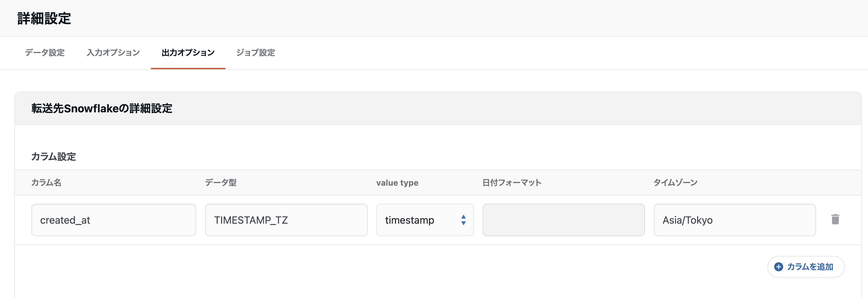The height and width of the screenshot is (298, 868).
Task: Click the 日付フォーマット column header
Action: pyautogui.click(x=512, y=183)
